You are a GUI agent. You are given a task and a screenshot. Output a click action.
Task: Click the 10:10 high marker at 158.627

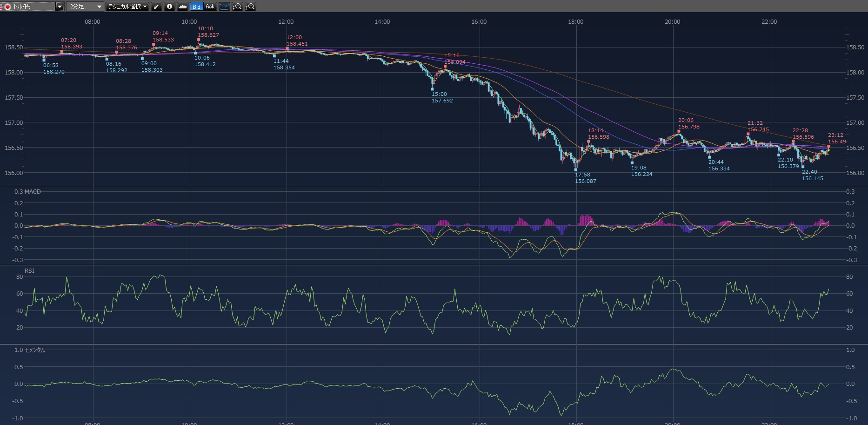[199, 40]
